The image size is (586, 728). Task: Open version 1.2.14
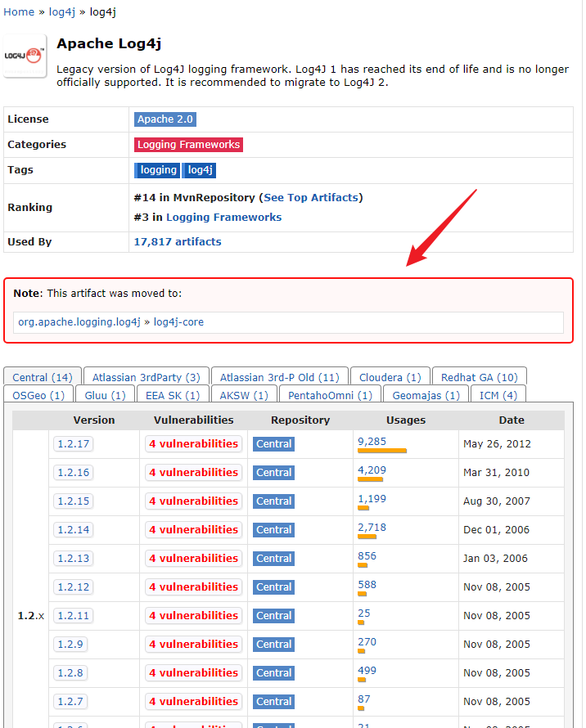point(74,530)
